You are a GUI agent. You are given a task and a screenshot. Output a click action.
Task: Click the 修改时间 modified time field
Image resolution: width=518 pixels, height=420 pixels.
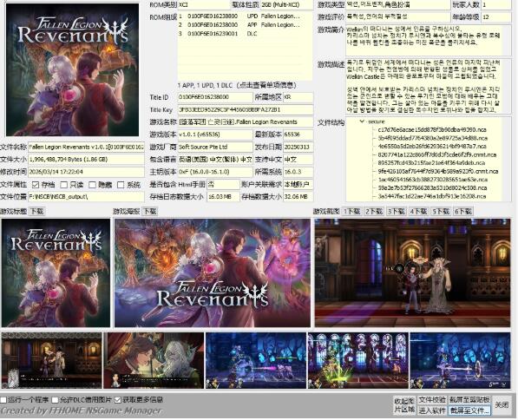pyautogui.click(x=86, y=172)
